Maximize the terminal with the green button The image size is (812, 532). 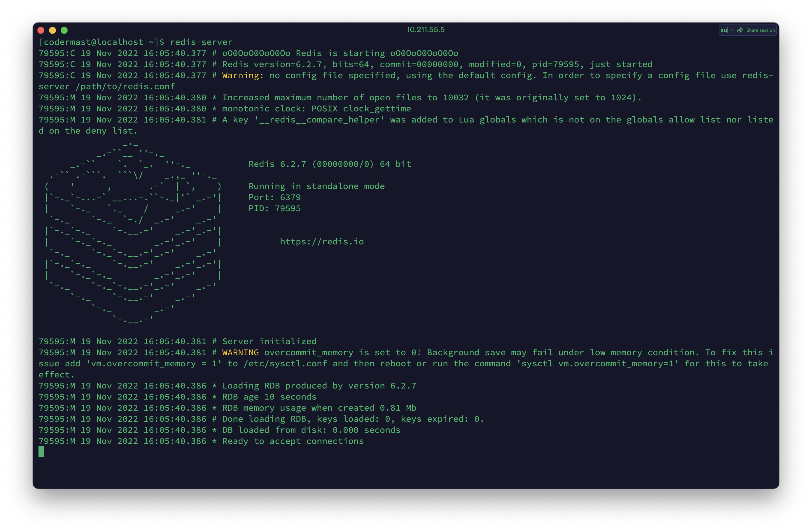64,30
